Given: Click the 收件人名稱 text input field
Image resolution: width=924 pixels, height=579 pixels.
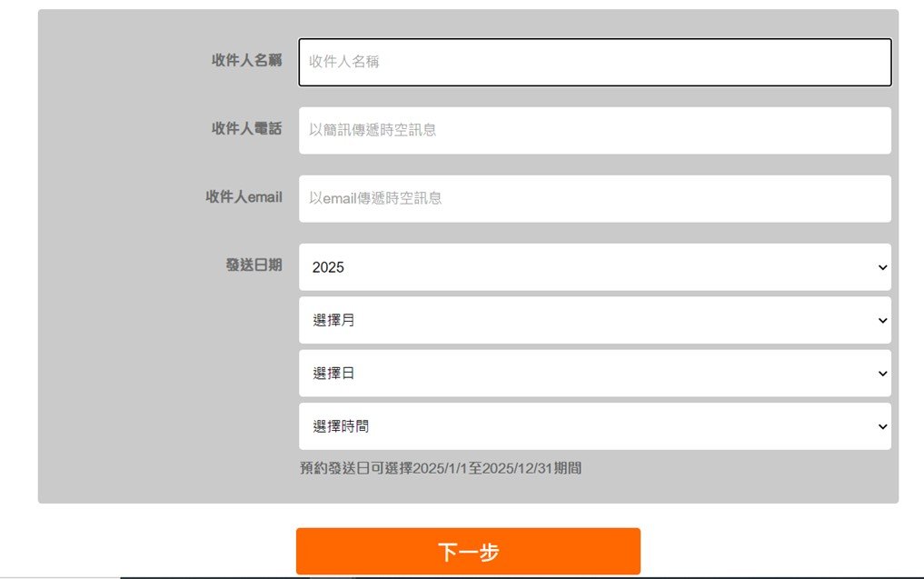Looking at the screenshot, I should 594,62.
